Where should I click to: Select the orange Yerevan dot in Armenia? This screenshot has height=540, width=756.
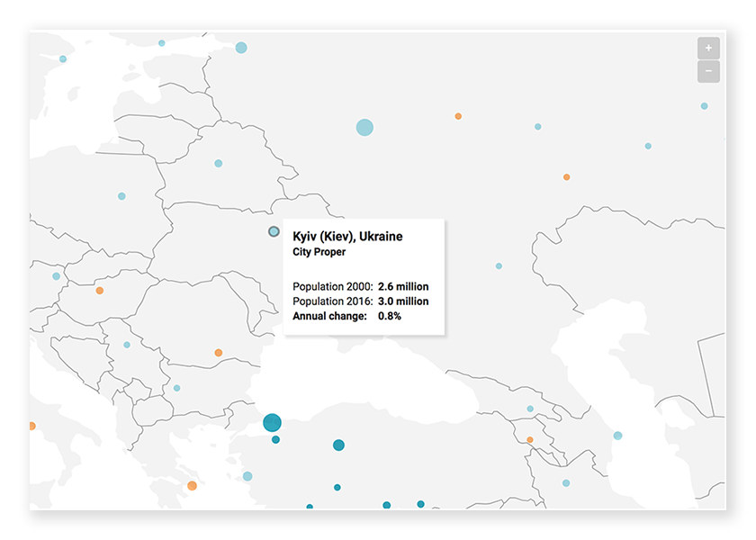[529, 440]
